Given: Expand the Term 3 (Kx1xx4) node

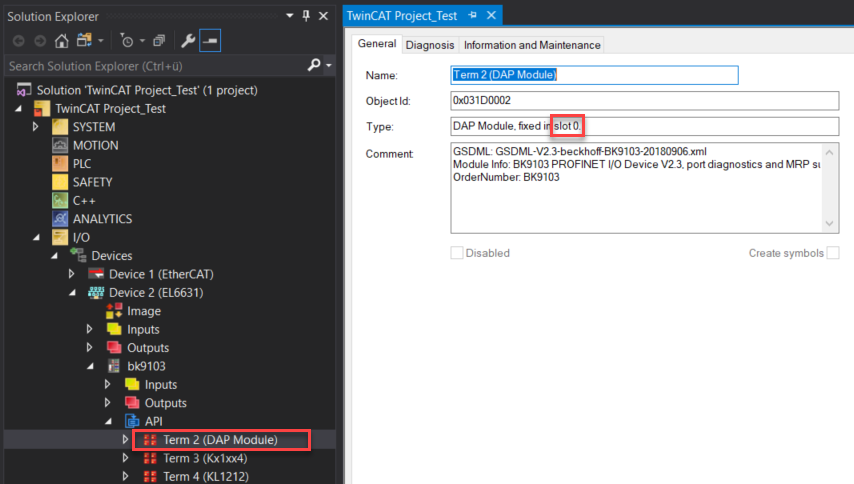Looking at the screenshot, I should coord(126,458).
